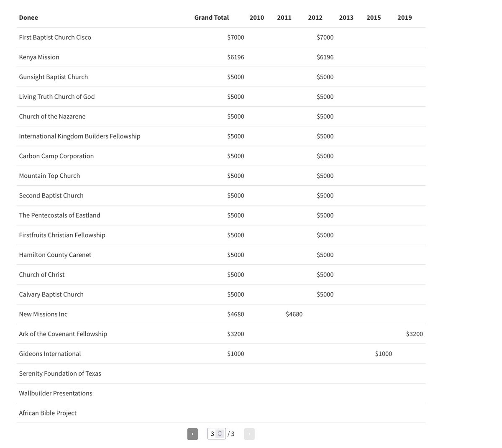This screenshot has height=448, width=502.
Task: Sort by the Grand Total column header
Action: pos(212,18)
